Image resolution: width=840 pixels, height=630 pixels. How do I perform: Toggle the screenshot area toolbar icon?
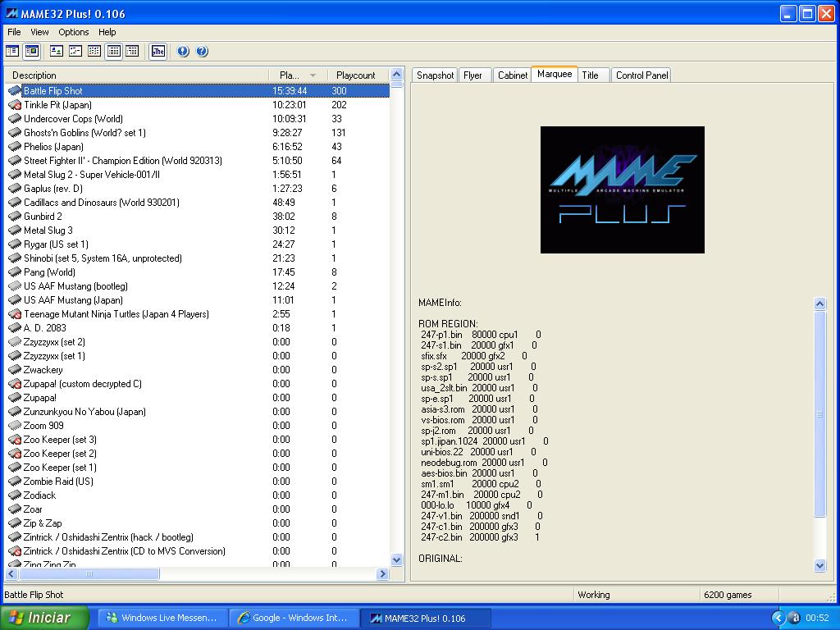coord(31,52)
